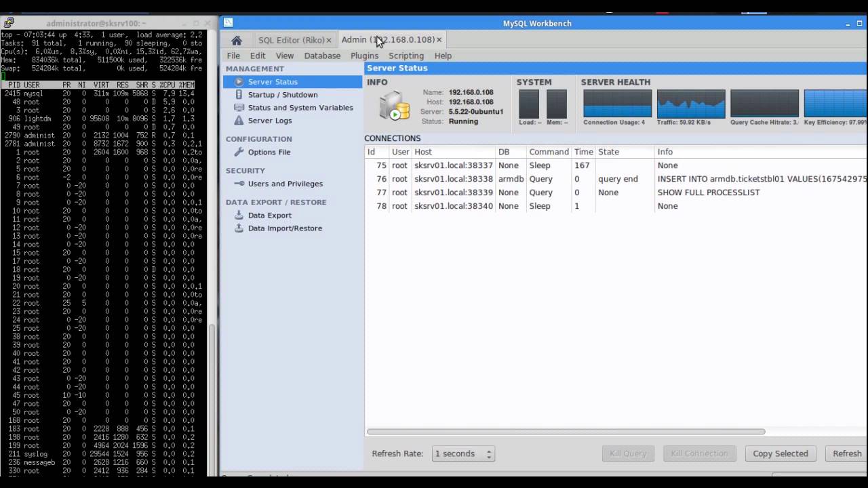Sort connections by Command column header
The image size is (868, 488).
pos(549,152)
